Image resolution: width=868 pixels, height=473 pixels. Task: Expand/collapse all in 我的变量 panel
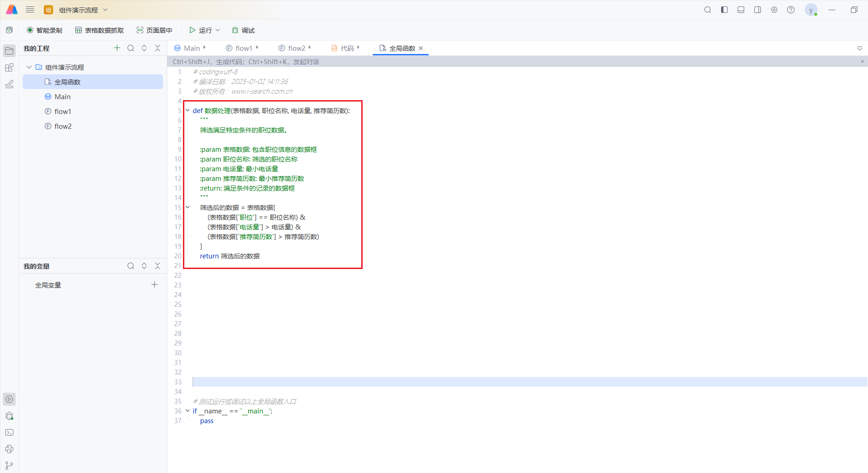(144, 266)
